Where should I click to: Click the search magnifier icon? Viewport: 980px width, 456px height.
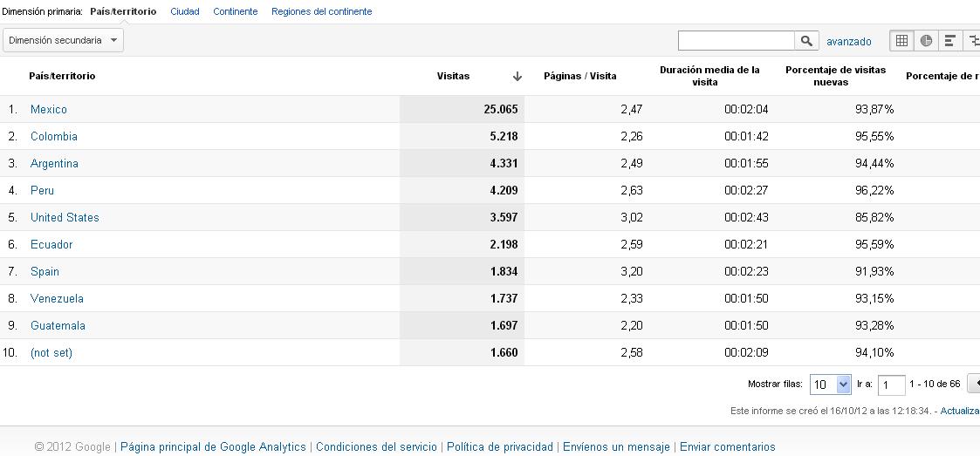(x=806, y=41)
